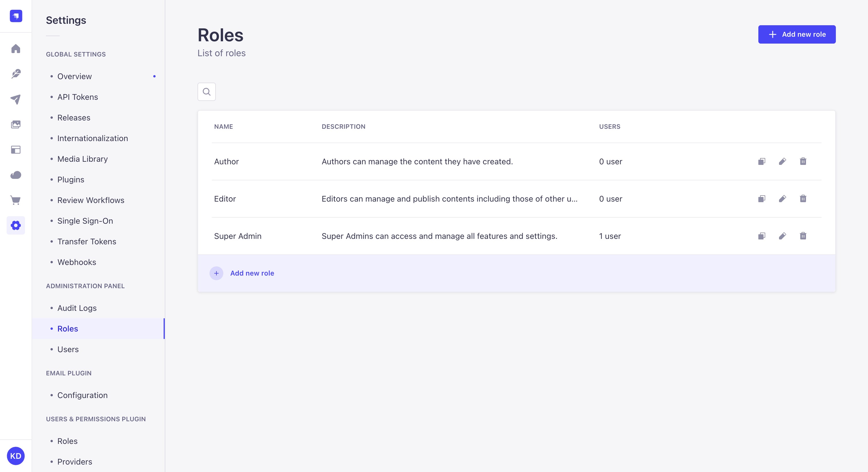
Task: Open Overview settings
Action: click(x=98, y=77)
